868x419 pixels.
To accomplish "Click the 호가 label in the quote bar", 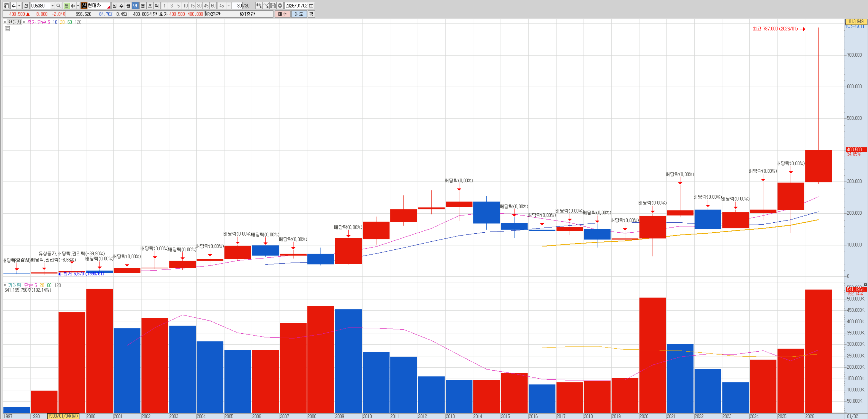I will (x=163, y=14).
